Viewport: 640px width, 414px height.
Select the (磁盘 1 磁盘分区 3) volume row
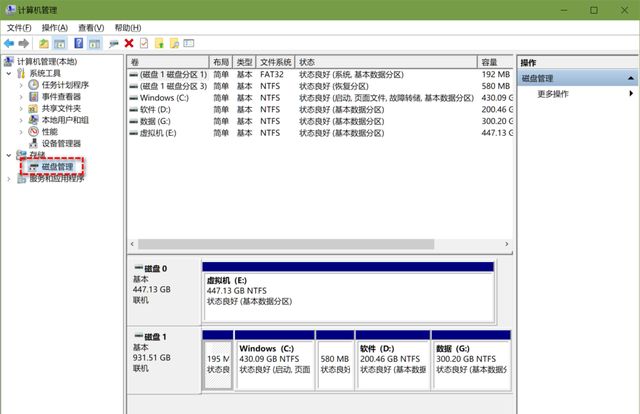coord(320,86)
